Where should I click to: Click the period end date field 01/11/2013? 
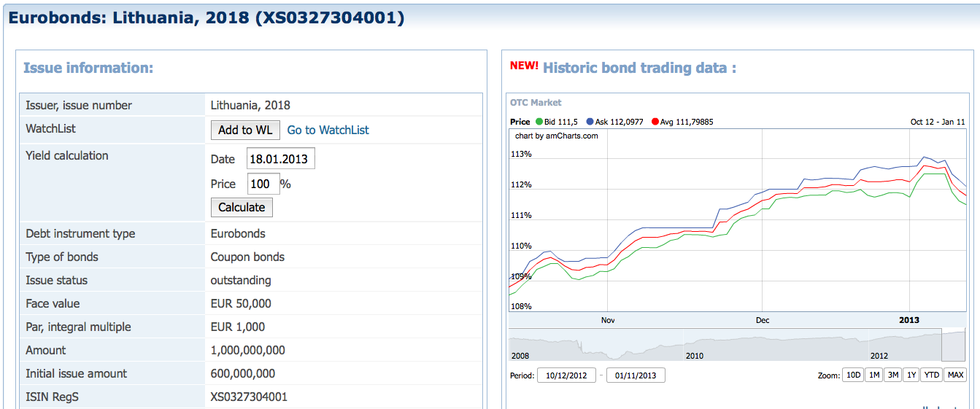pos(636,375)
